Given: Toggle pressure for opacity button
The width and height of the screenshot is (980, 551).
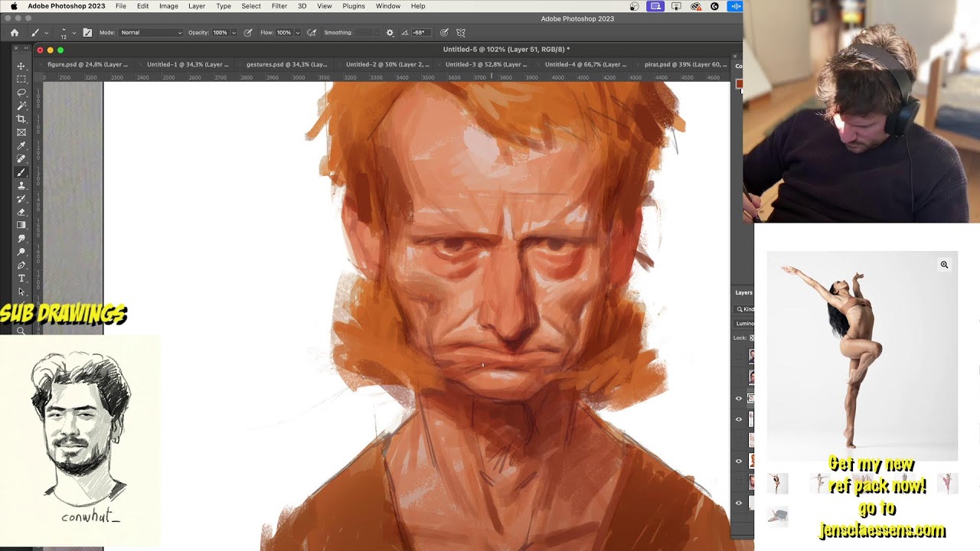Looking at the screenshot, I should pyautogui.click(x=248, y=33).
